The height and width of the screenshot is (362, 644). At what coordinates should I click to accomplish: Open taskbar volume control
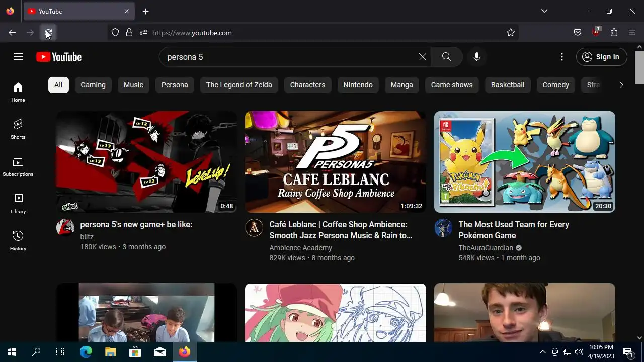point(579,352)
